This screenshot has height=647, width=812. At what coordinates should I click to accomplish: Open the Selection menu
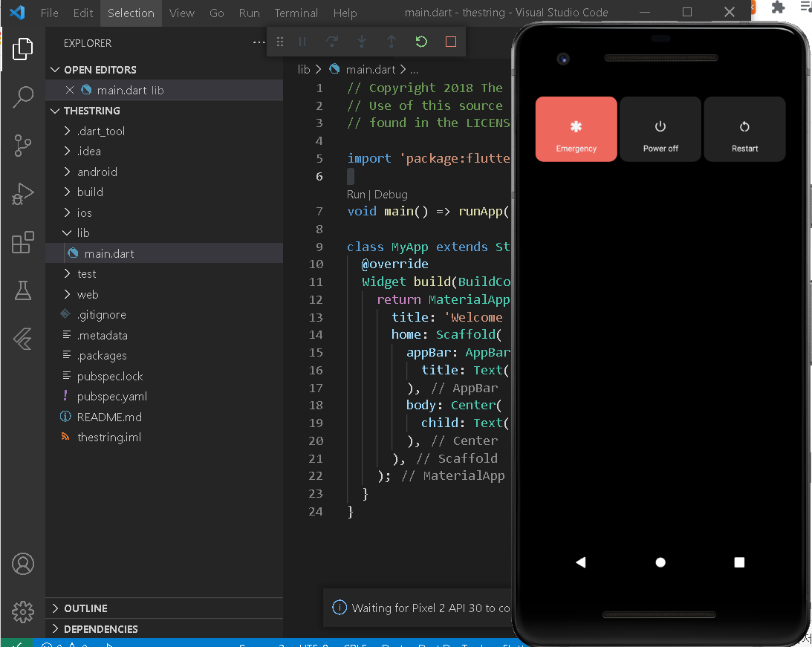coord(131,13)
